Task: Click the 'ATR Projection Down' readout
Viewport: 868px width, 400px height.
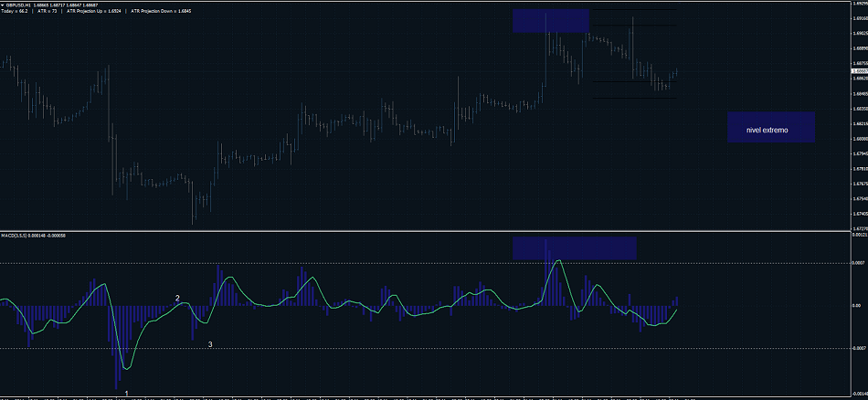Action: coord(161,11)
